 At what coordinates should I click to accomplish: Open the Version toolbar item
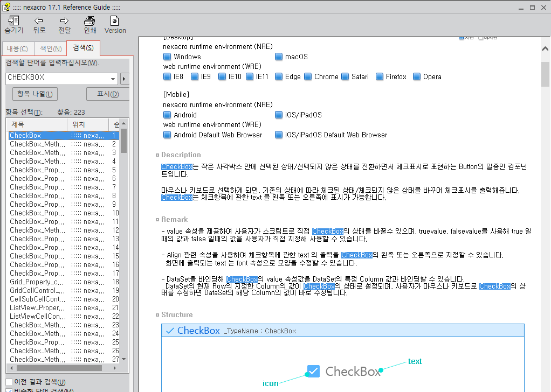tap(115, 24)
